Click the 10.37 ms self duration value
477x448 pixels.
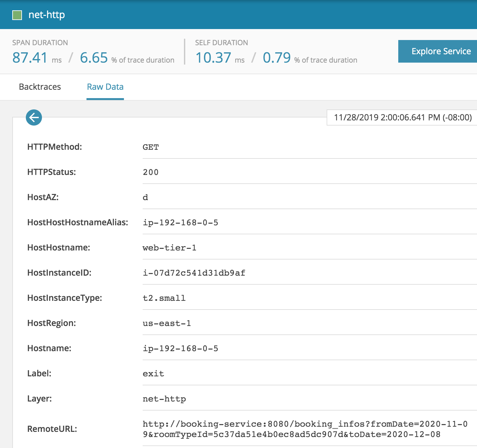click(213, 58)
